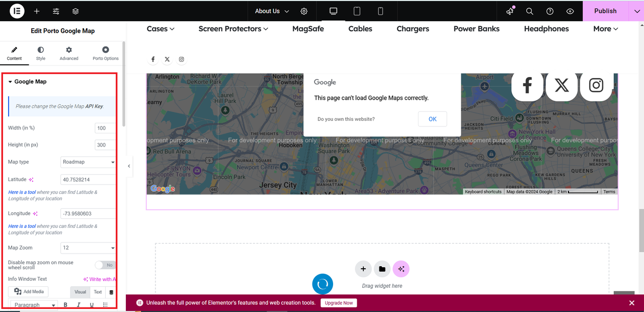Select the Text editor tab
644x312 pixels.
[x=98, y=292]
